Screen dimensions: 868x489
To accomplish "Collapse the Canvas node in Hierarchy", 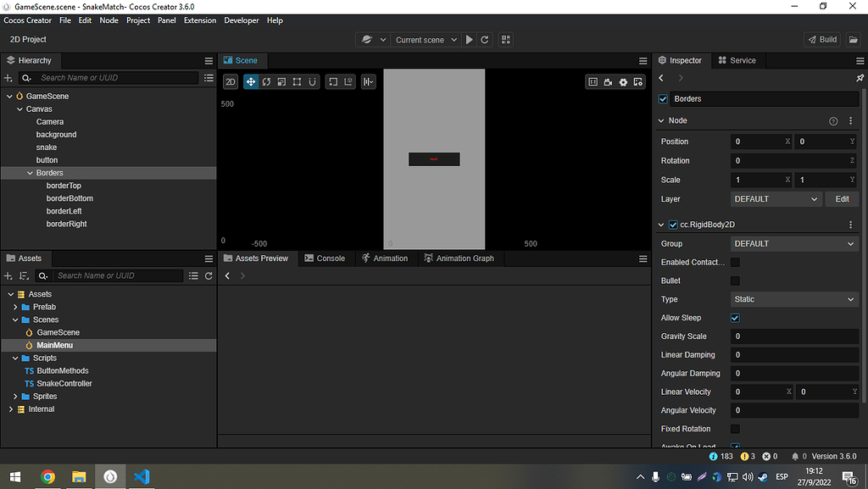I will [x=20, y=109].
